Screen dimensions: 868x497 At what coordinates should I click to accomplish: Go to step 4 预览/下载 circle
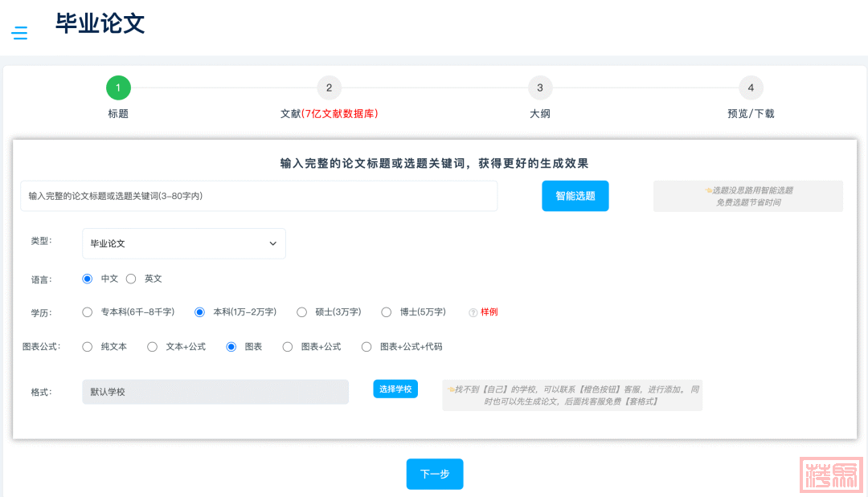[751, 88]
